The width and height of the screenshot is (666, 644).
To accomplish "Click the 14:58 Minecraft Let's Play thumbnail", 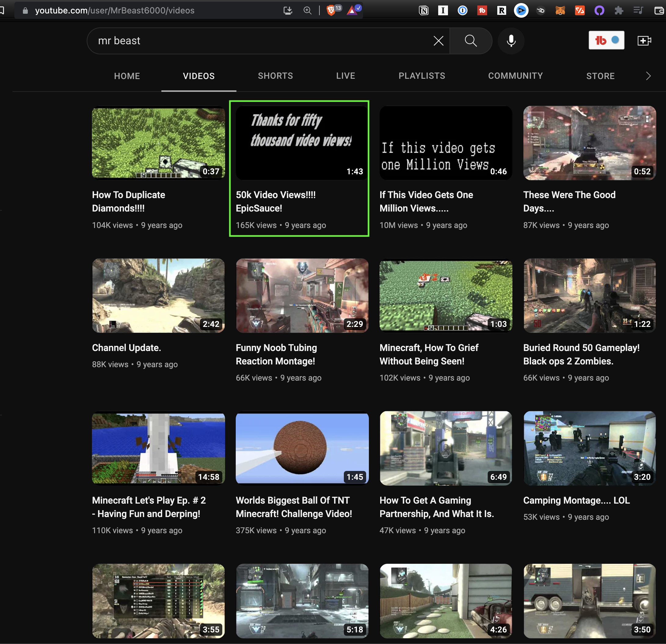I will [158, 448].
